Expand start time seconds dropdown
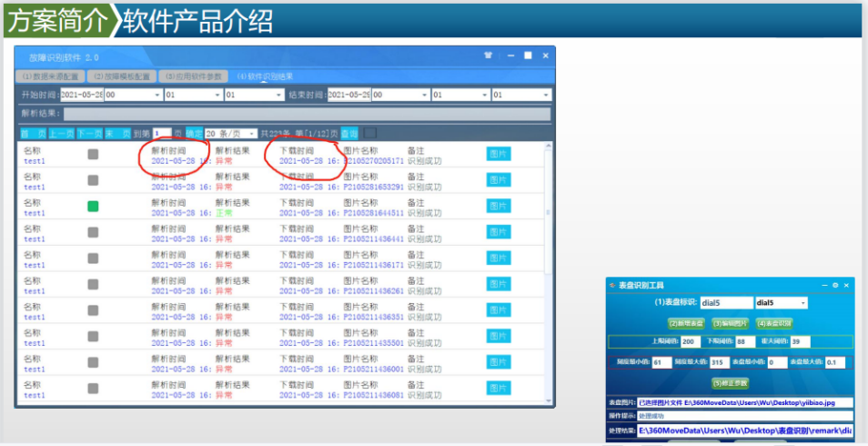 [x=278, y=96]
